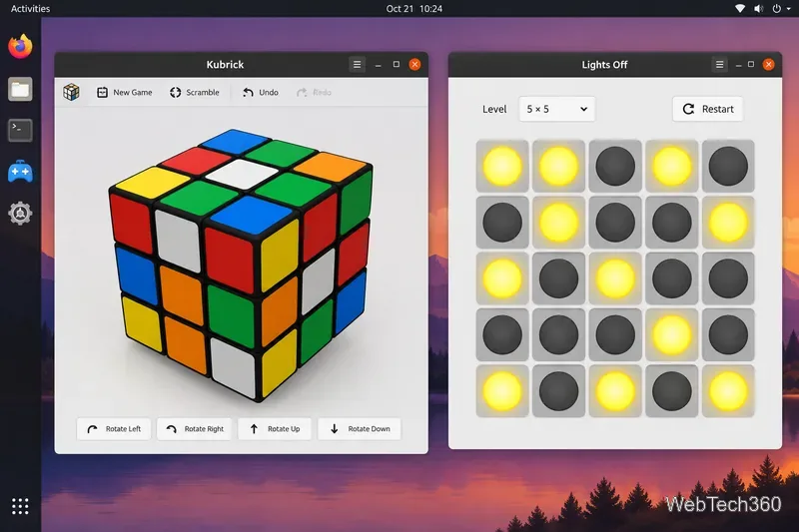The width and height of the screenshot is (799, 532).
Task: Toggle the dark light in row 5, column 2
Action: [x=559, y=391]
